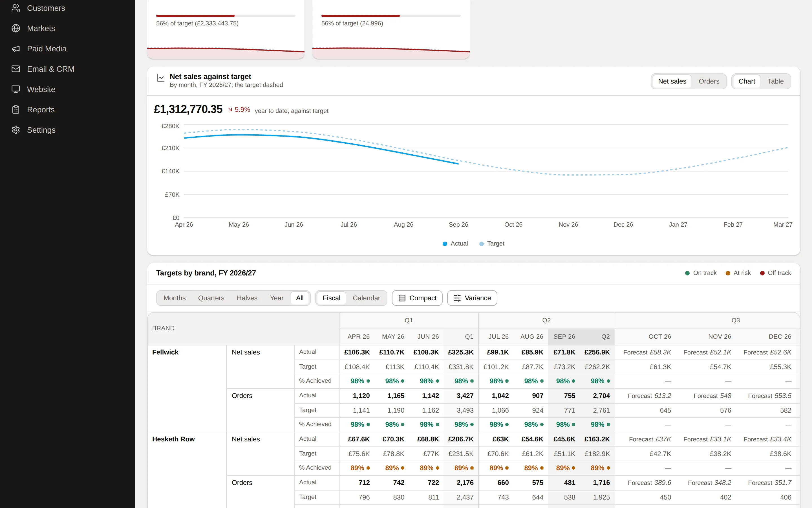Click the Compact rows icon
Image resolution: width=812 pixels, height=508 pixels.
(402, 298)
